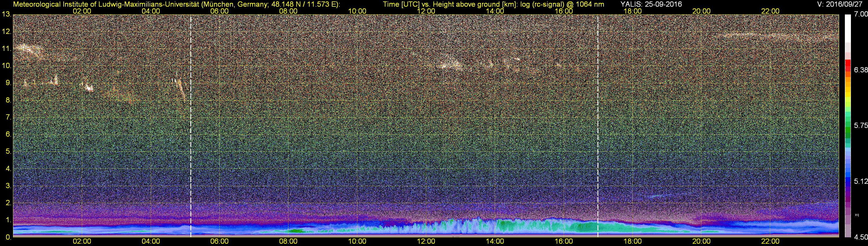Click the '8.' height axis label
868x246 pixels.
(x=8, y=100)
